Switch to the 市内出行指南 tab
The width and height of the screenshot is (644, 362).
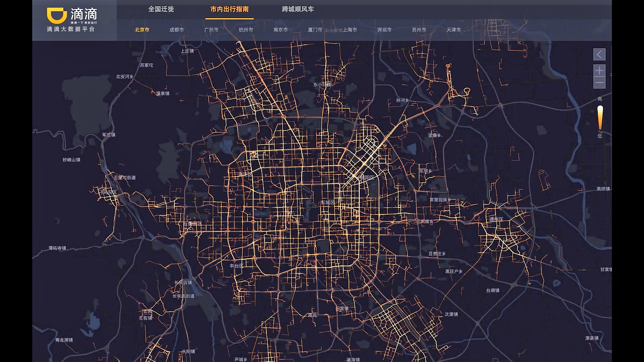pos(230,9)
